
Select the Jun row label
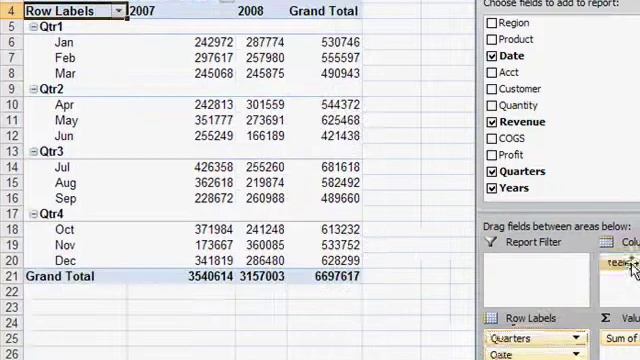(x=64, y=136)
